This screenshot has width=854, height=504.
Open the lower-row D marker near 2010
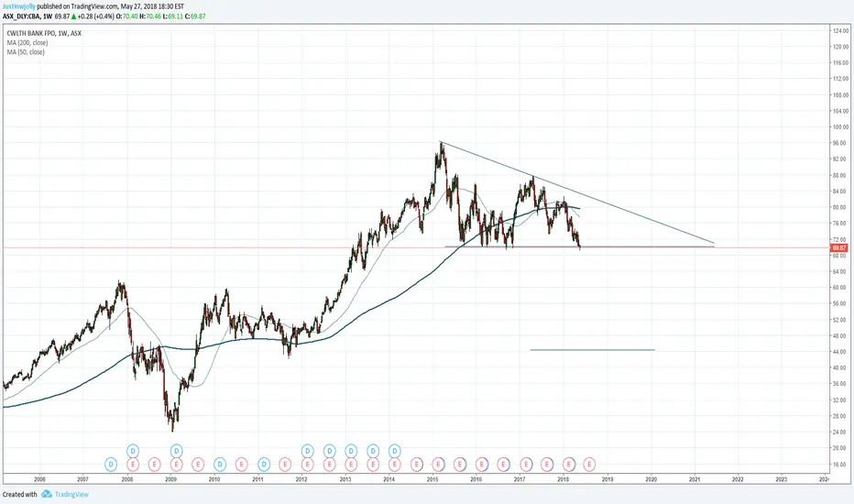coord(220,465)
